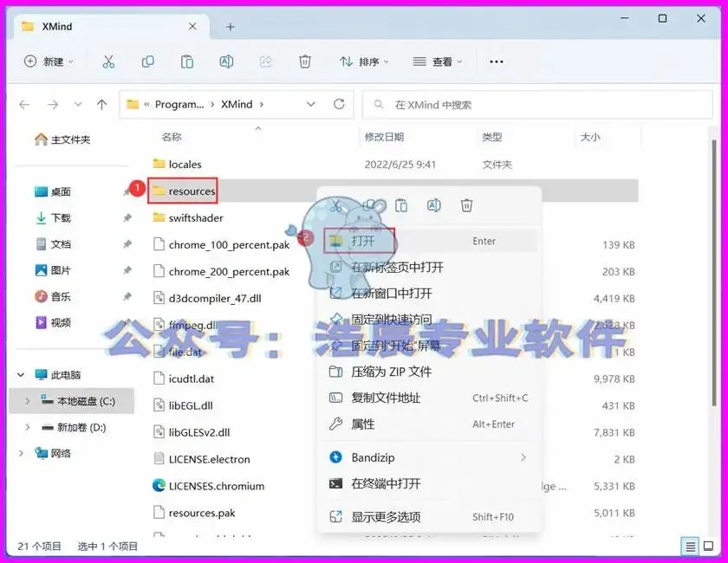Screen dimensions: 728x563
Task: Click the Share icon in the toolbar
Action: (x=265, y=61)
